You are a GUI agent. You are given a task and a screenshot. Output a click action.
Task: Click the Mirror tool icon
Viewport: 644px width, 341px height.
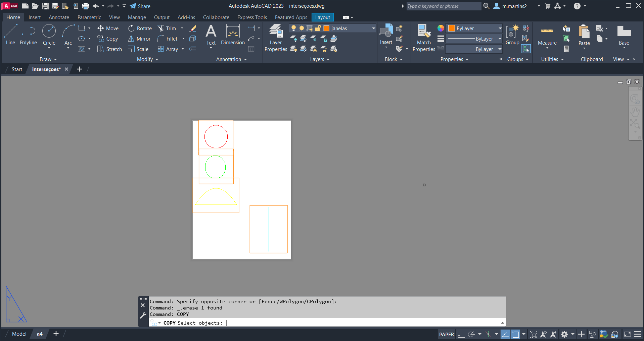131,39
